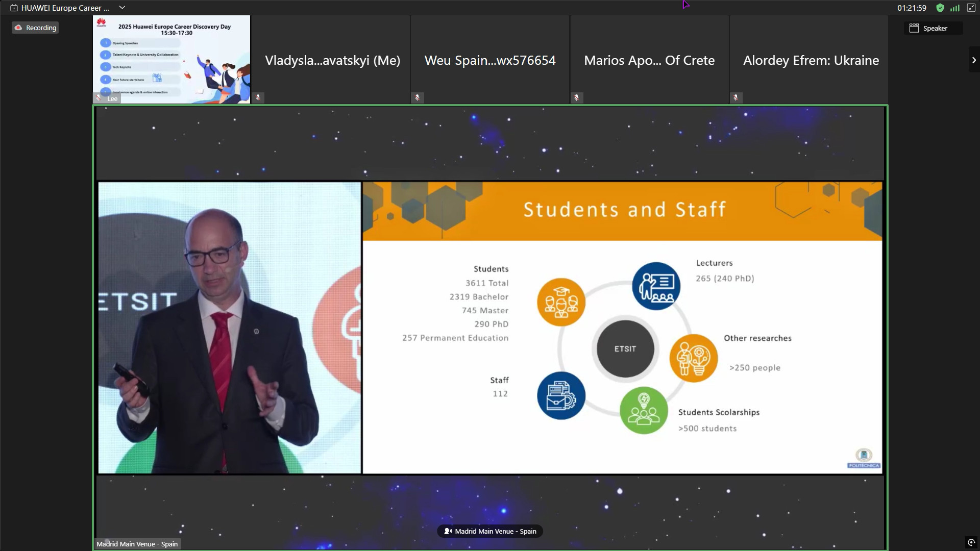Click the Madrid Main Venue speaking-indicator pill

[490, 531]
